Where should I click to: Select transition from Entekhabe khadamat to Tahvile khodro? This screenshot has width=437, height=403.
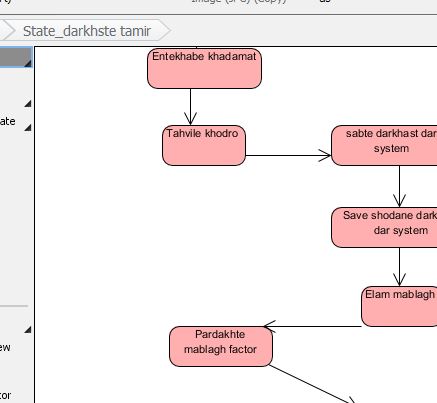tap(190, 107)
